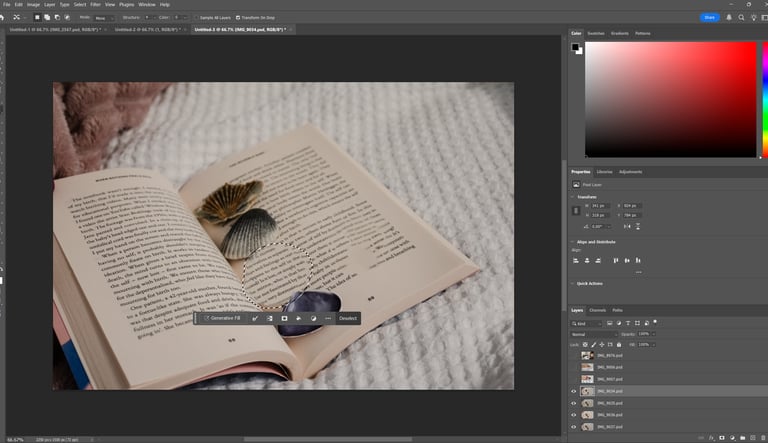Image resolution: width=768 pixels, height=443 pixels.
Task: Click the adjustment layer icon in contextual taskbar
Action: (313, 318)
